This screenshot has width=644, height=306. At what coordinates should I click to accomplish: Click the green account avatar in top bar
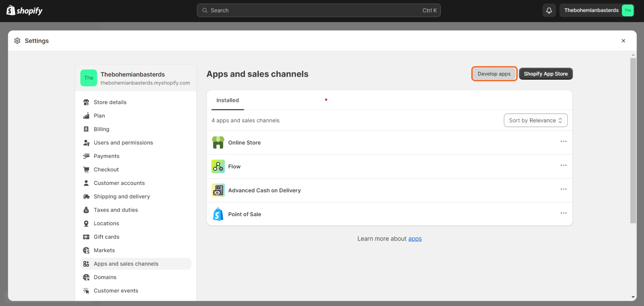click(x=627, y=11)
